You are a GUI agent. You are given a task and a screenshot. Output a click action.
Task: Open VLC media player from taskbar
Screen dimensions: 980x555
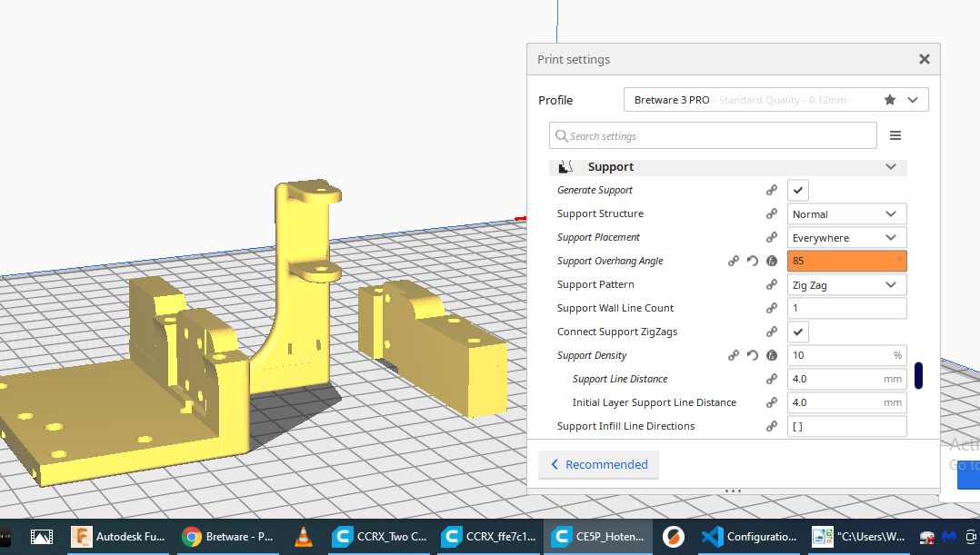click(x=303, y=537)
